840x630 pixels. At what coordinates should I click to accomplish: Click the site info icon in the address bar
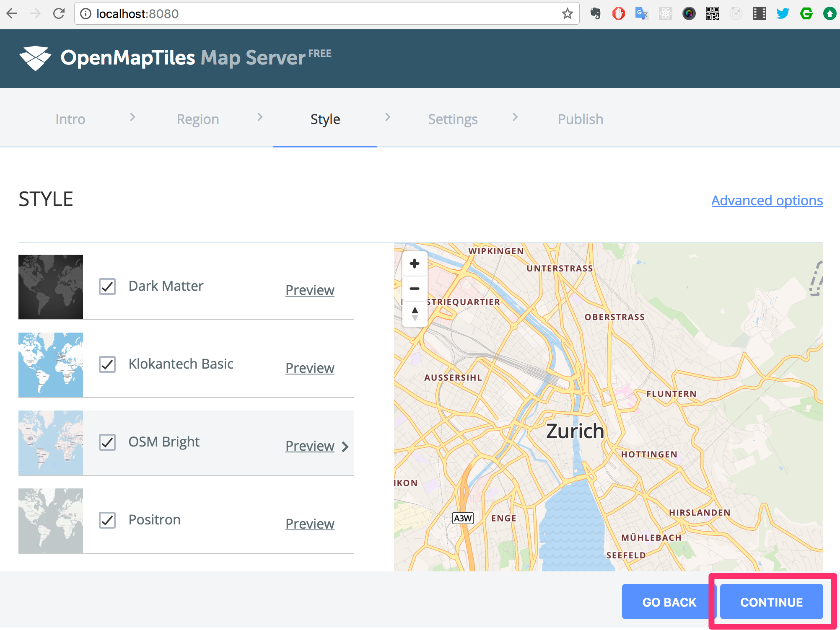click(x=86, y=14)
